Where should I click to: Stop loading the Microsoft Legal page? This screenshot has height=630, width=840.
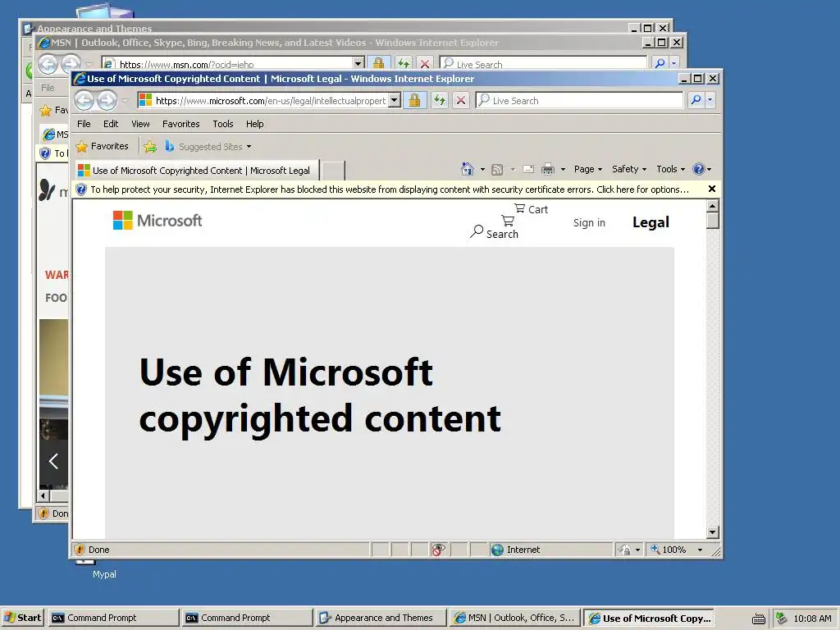click(460, 100)
